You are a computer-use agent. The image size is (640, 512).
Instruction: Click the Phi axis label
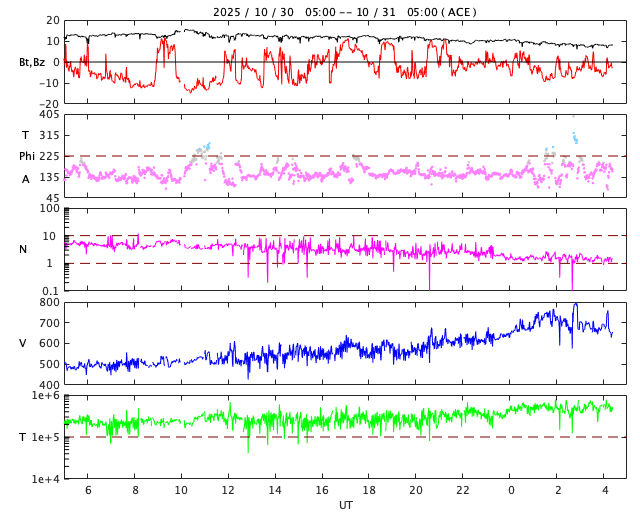point(27,156)
